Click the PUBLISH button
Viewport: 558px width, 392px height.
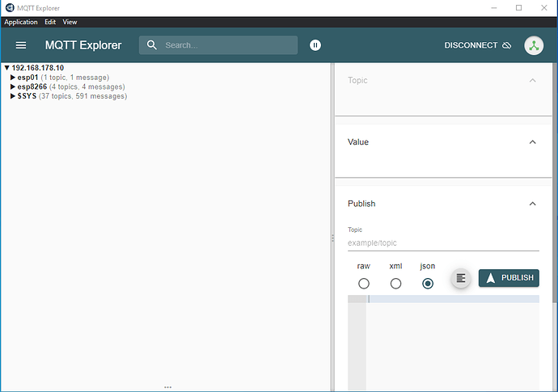coord(509,278)
